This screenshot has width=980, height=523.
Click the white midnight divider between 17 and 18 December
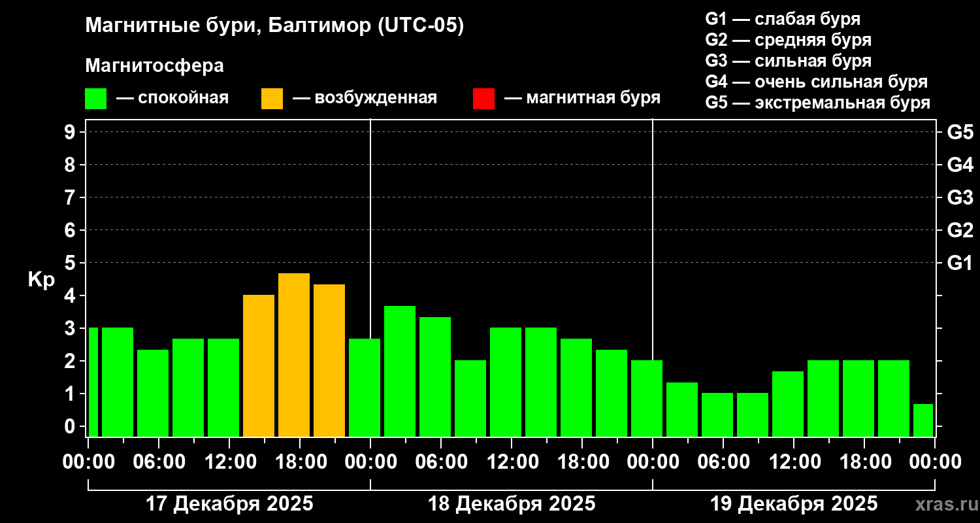[370, 278]
